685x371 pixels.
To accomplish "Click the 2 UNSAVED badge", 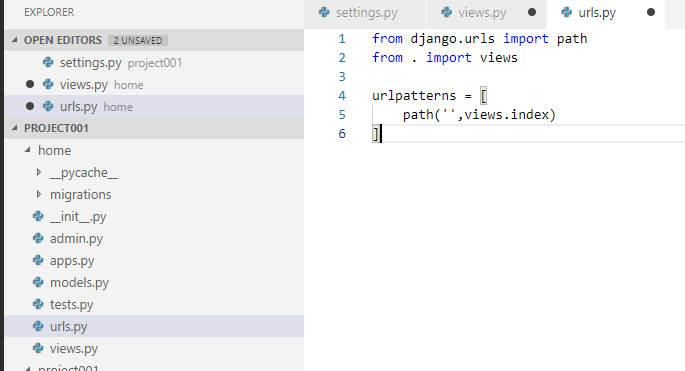I will tap(138, 41).
